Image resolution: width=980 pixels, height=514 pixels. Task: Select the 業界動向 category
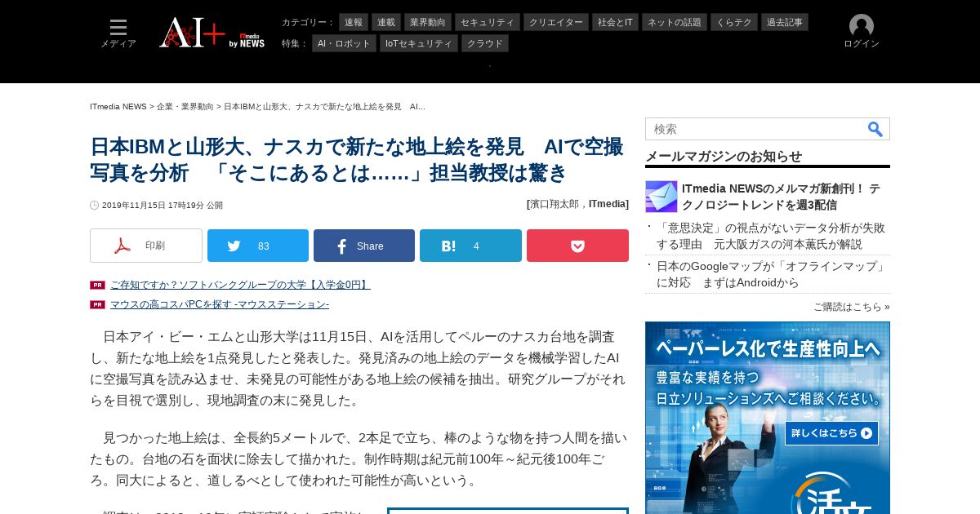(x=428, y=22)
